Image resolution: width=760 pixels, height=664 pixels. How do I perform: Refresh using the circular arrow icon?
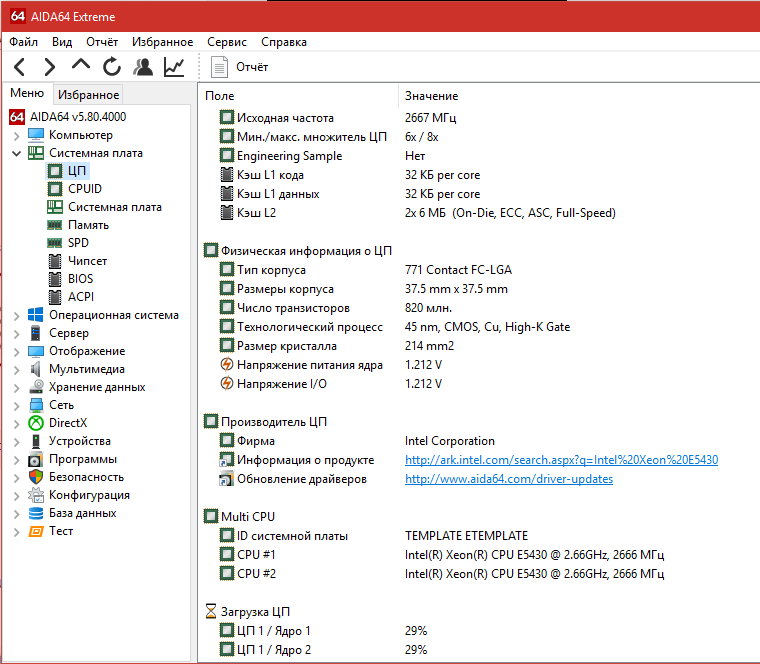click(112, 67)
